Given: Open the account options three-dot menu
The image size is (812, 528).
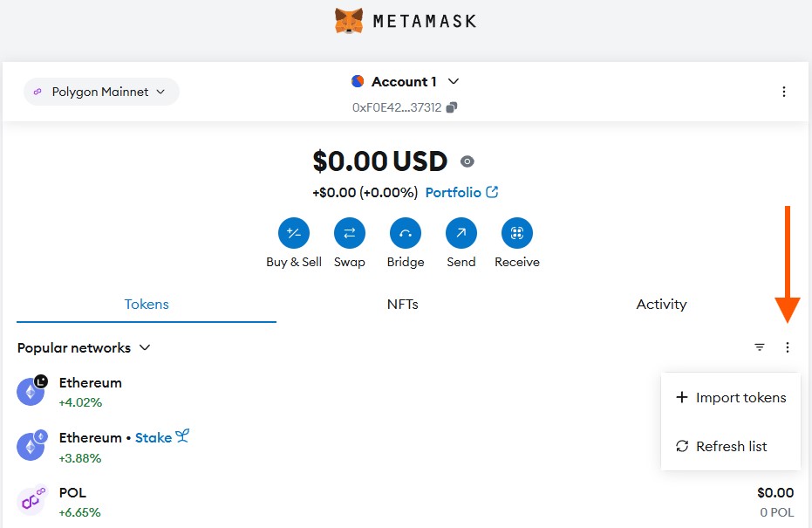Looking at the screenshot, I should [784, 92].
